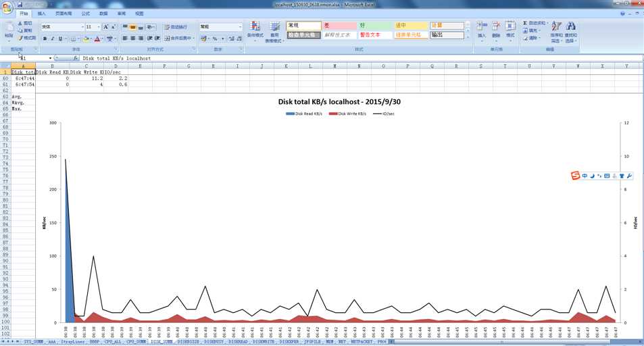
Task: Open the DISKBUSY worksheet tab
Action: [214, 342]
